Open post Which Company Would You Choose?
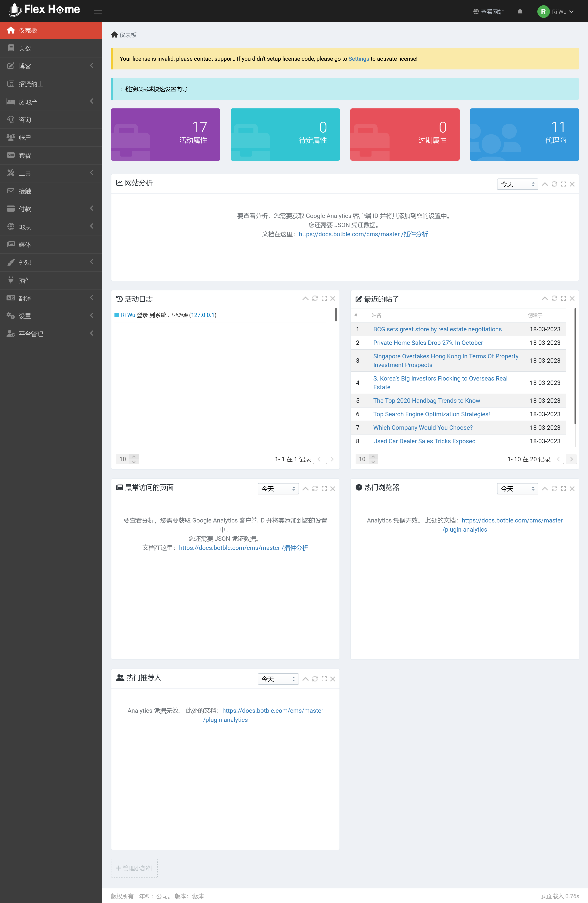Viewport: 588px width, 903px height. pos(423,428)
